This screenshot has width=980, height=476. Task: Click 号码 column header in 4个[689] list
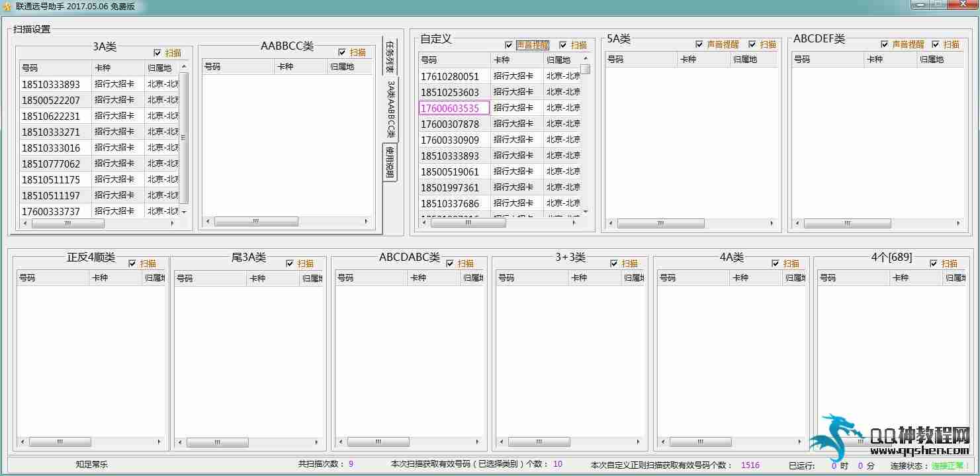tap(854, 279)
